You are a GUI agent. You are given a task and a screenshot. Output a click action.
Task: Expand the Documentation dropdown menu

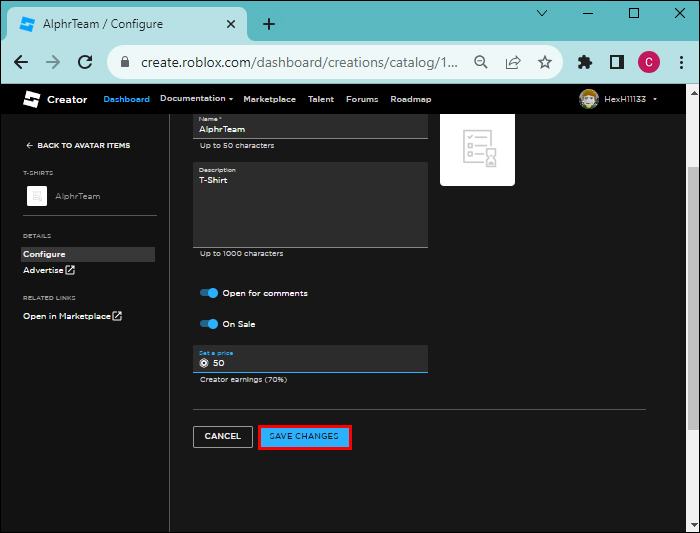196,99
